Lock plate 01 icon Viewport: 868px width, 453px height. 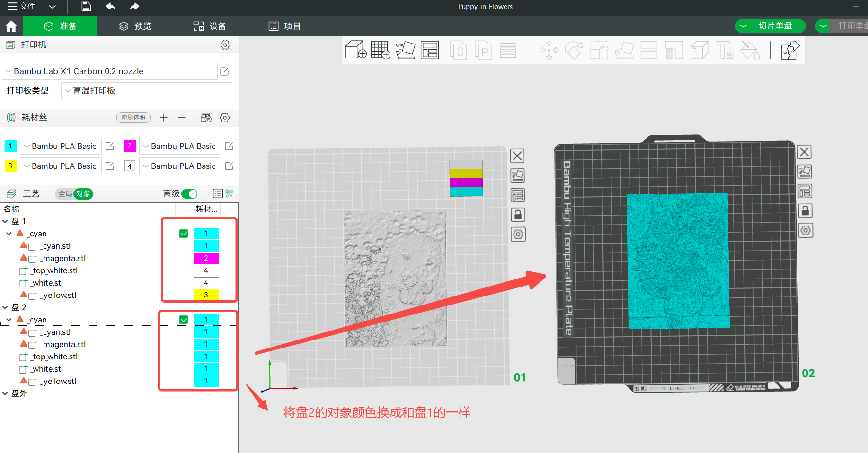(518, 215)
